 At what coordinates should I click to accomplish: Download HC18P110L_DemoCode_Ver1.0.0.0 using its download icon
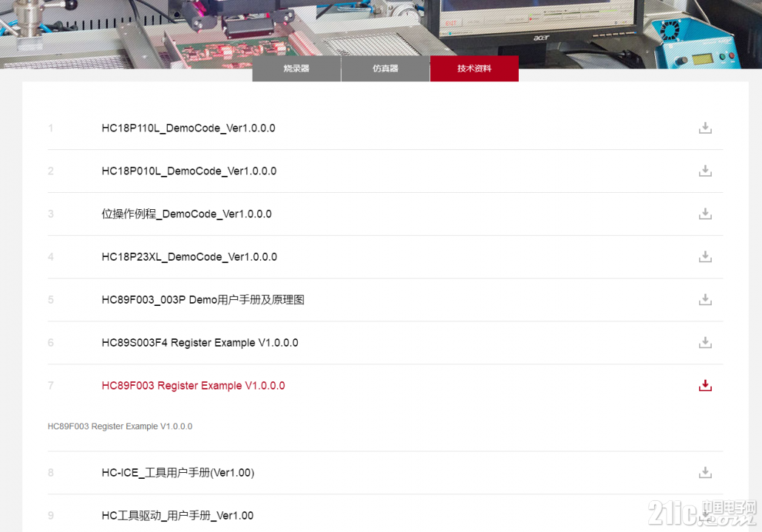(705, 128)
